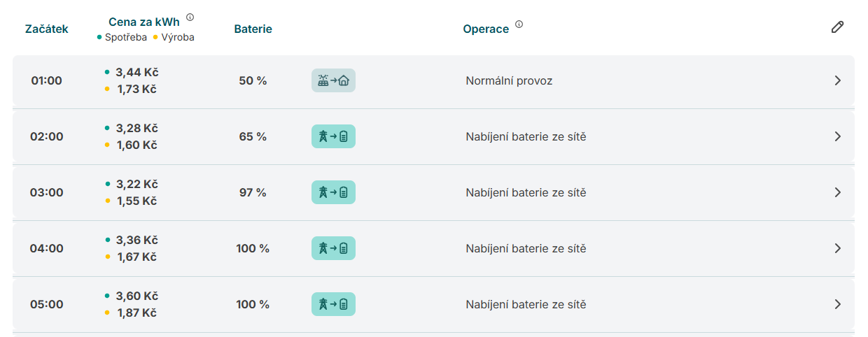Click the Operace column header
Viewport: 868px width, 337px height.
tap(486, 29)
